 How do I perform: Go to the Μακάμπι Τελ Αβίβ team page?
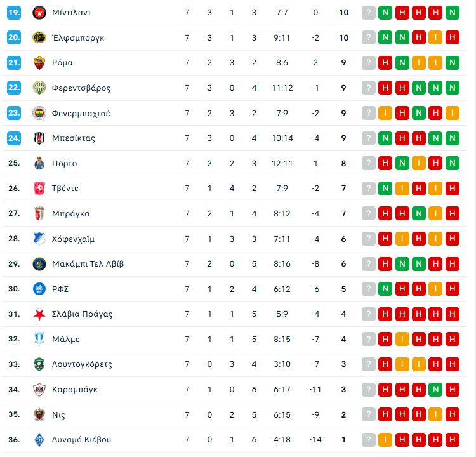[88, 264]
